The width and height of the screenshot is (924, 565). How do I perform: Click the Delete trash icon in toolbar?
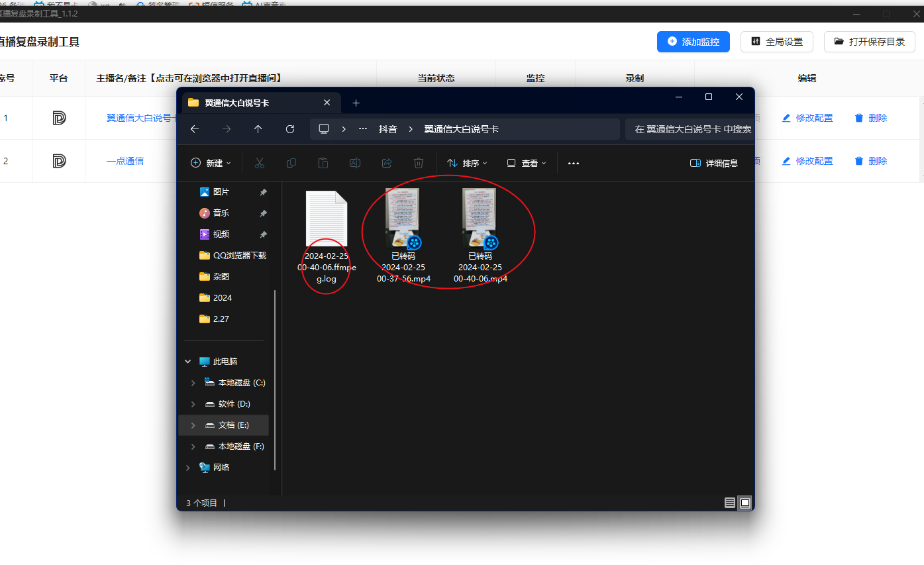point(419,163)
